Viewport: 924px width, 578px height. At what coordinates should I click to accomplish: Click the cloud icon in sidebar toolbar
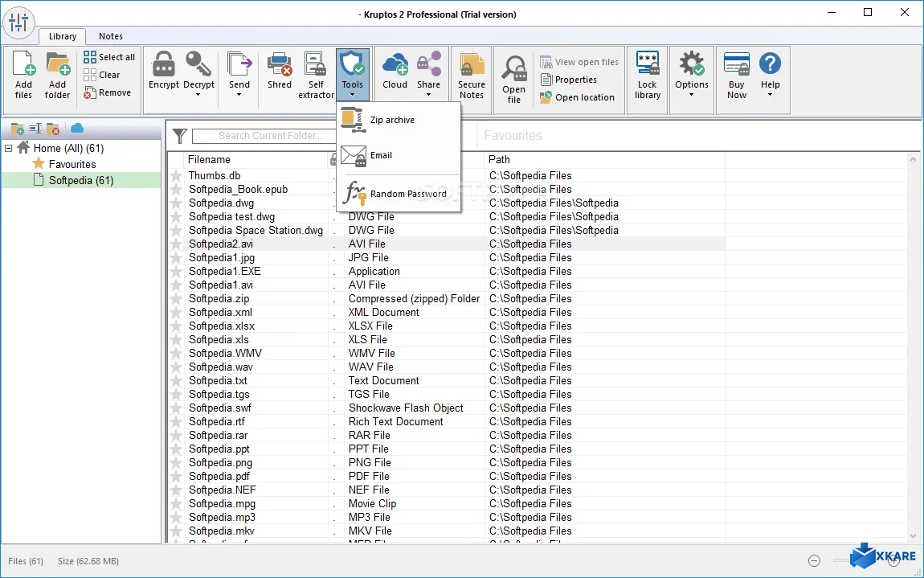click(x=77, y=128)
